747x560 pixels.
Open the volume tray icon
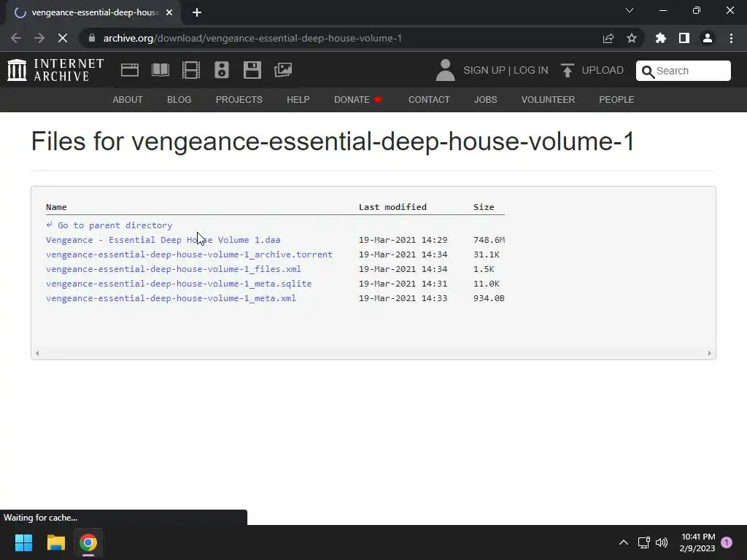pos(662,542)
